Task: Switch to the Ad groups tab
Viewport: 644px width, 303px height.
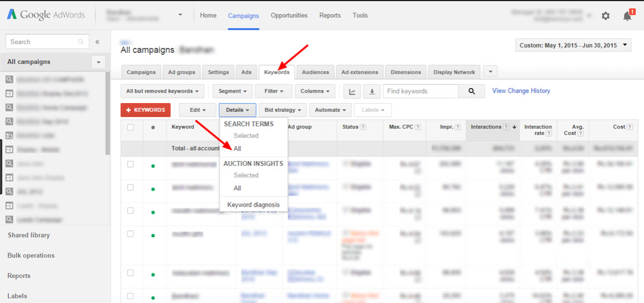Action: pyautogui.click(x=181, y=72)
